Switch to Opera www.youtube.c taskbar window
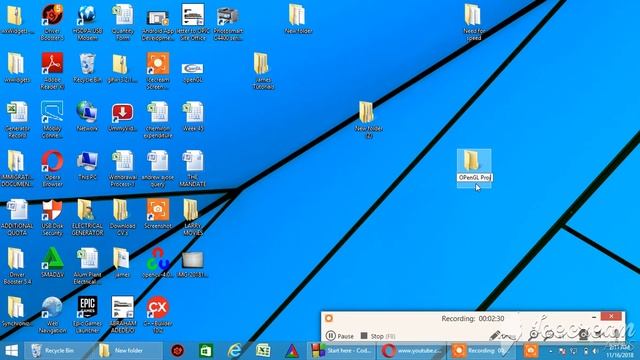Viewport: 640px width, 360px height. tap(412, 351)
